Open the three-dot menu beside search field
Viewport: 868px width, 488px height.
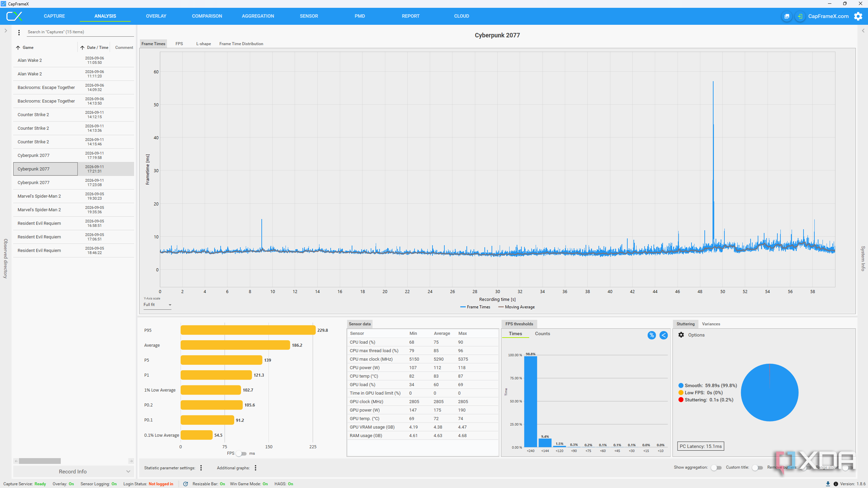(x=19, y=32)
